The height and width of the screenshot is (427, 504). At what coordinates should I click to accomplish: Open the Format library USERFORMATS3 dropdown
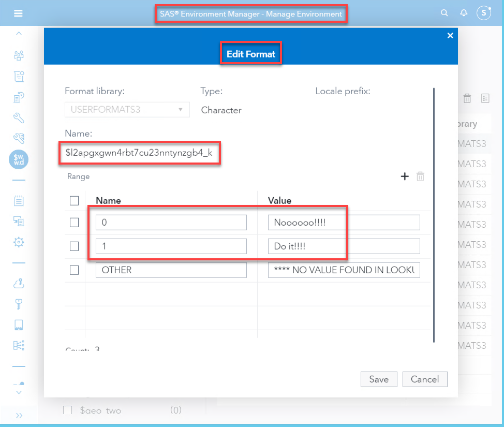(x=127, y=110)
